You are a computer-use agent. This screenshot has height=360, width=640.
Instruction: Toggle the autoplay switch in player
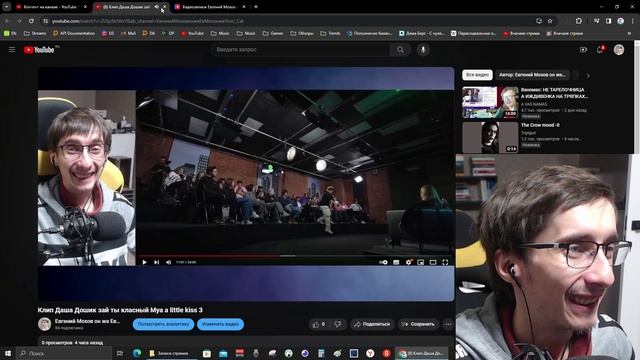383,262
